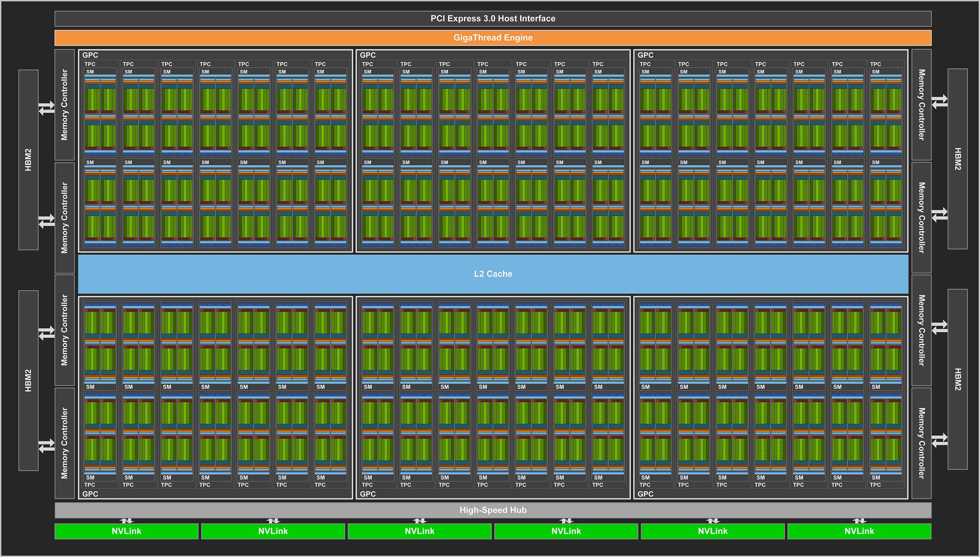
Task: Click the arrows icon above the rightmost NVLink
Action: [x=859, y=521]
